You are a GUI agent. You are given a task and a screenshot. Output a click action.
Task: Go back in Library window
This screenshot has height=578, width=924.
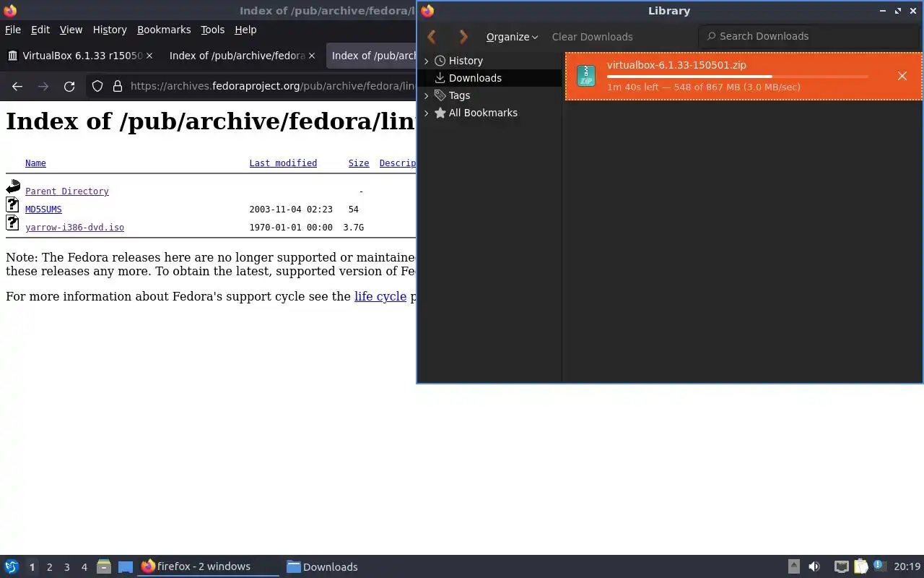(x=432, y=37)
